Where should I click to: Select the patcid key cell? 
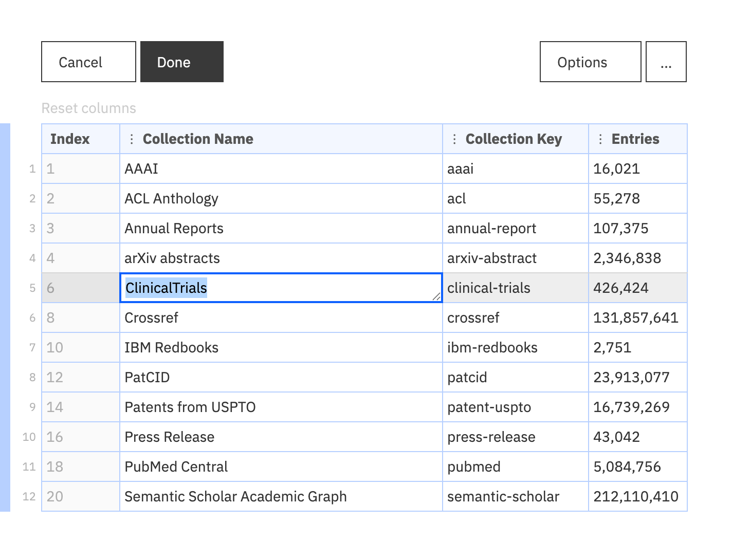pos(516,377)
